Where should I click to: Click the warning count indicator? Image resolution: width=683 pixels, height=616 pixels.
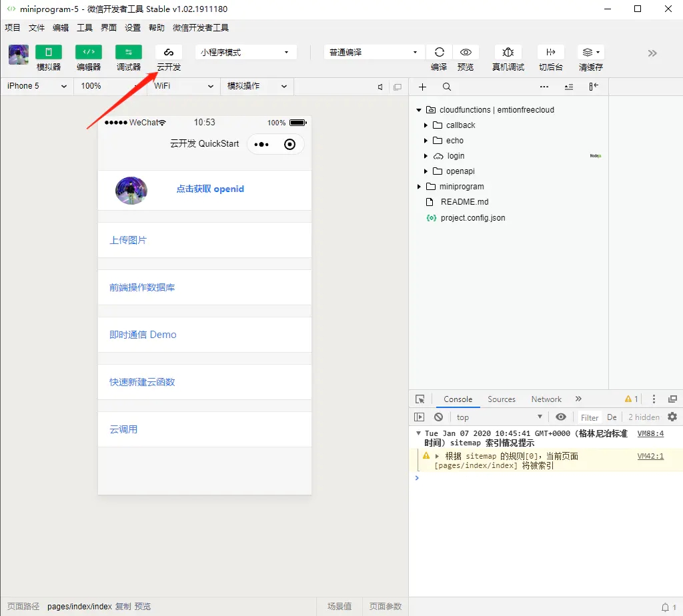[631, 399]
